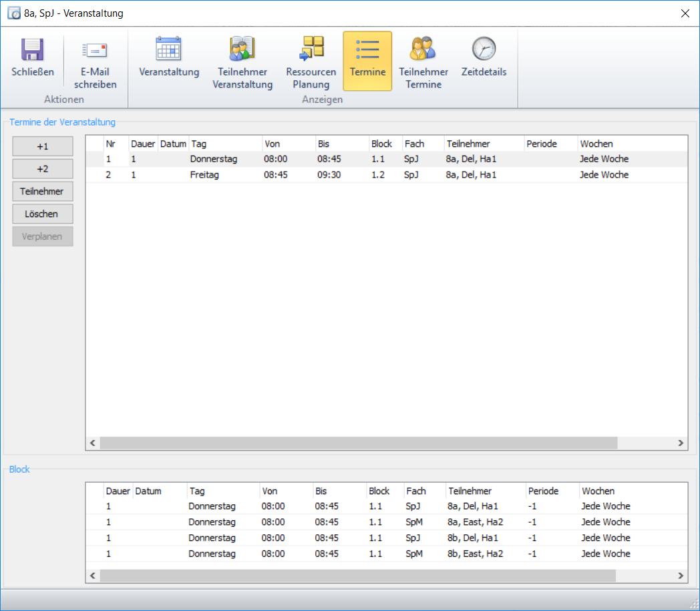Click the Teilnehmer side button

point(42,192)
